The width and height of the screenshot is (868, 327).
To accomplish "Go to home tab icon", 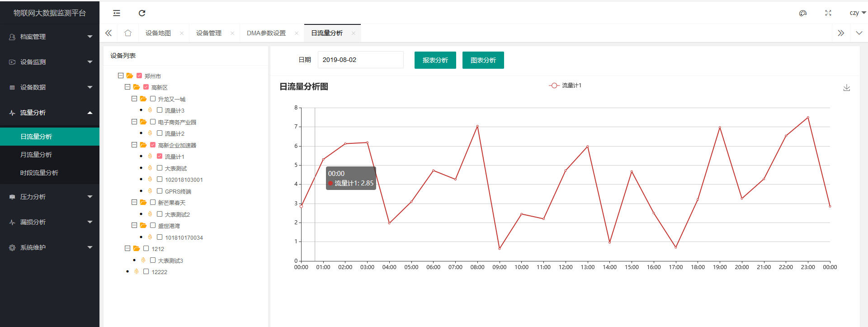I will [x=128, y=33].
